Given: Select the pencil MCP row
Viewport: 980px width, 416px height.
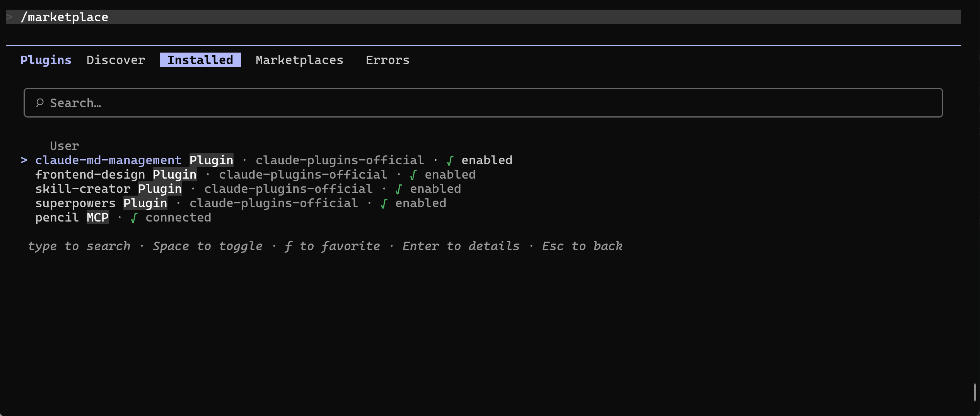Looking at the screenshot, I should (x=123, y=218).
